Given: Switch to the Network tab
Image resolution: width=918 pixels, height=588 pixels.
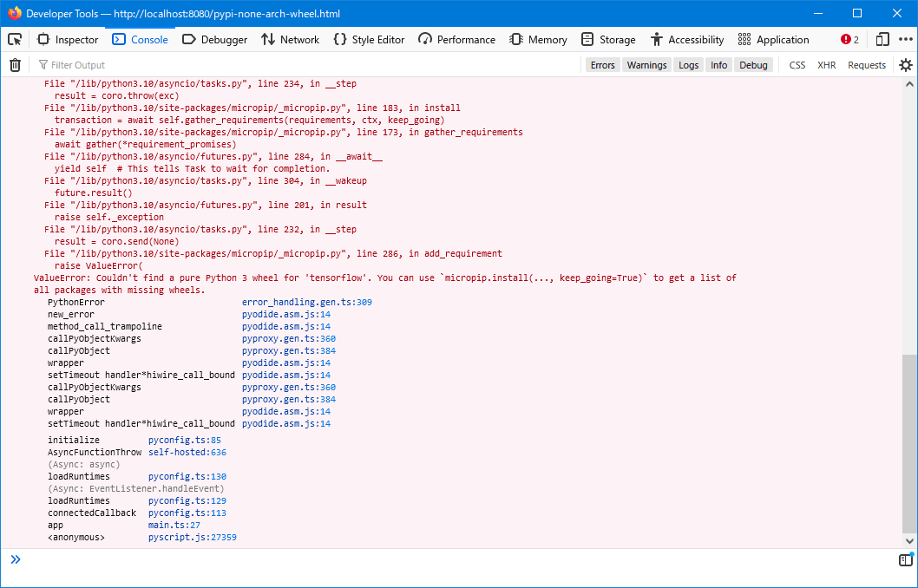Looking at the screenshot, I should pyautogui.click(x=291, y=39).
